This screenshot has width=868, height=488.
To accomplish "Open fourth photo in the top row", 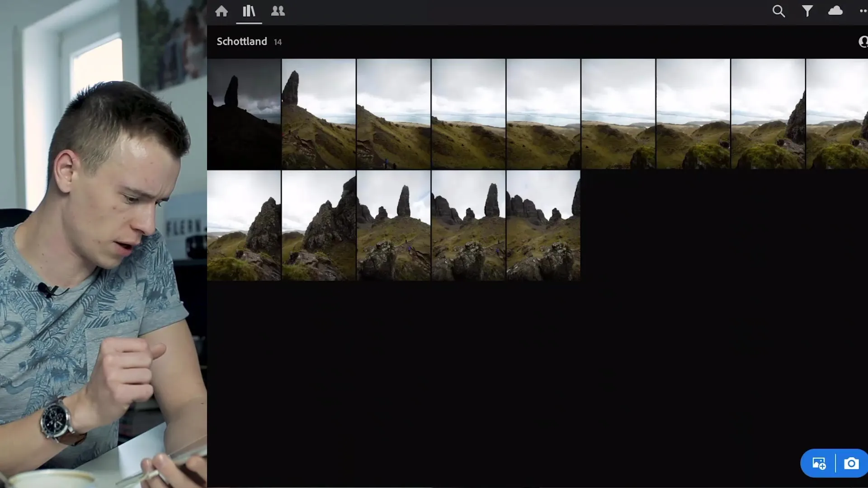I will [468, 114].
